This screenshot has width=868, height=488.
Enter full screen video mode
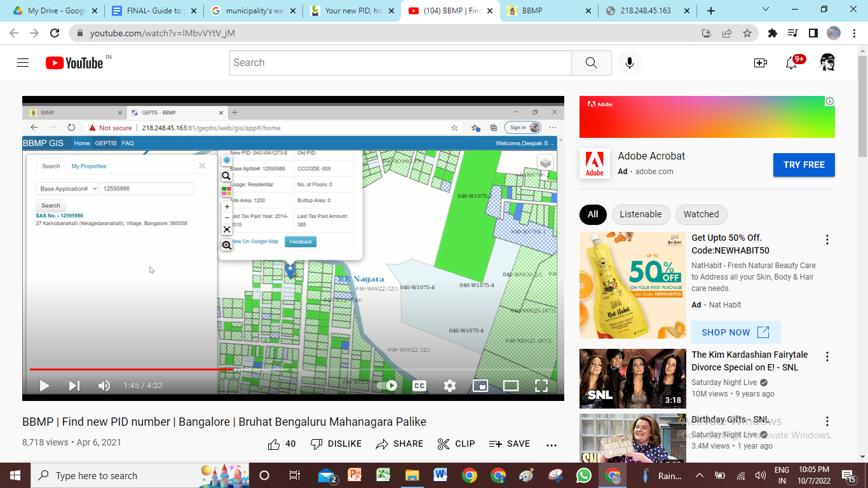(541, 386)
